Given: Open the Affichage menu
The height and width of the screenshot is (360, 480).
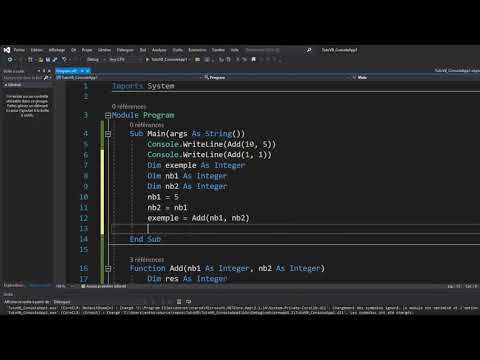Looking at the screenshot, I should [x=57, y=50].
